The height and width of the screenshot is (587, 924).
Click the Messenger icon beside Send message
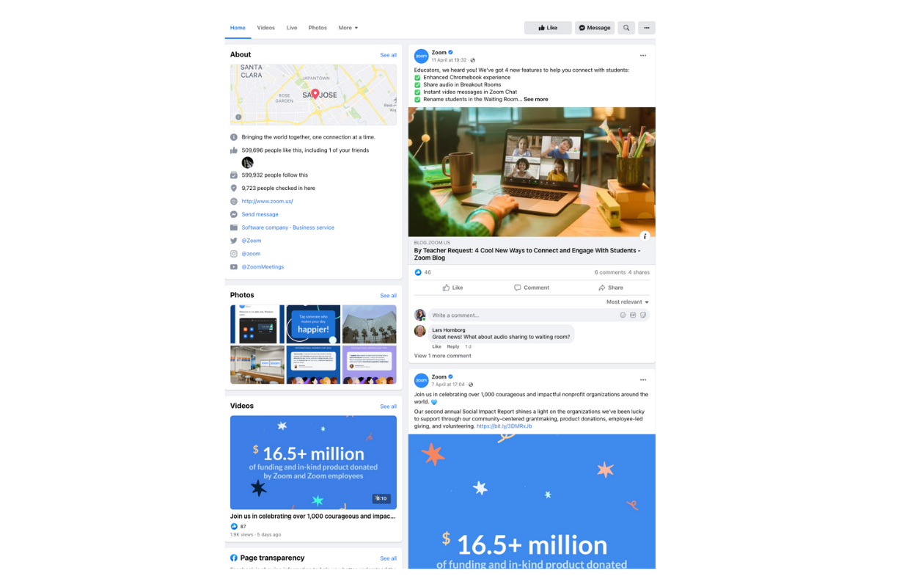coord(234,214)
